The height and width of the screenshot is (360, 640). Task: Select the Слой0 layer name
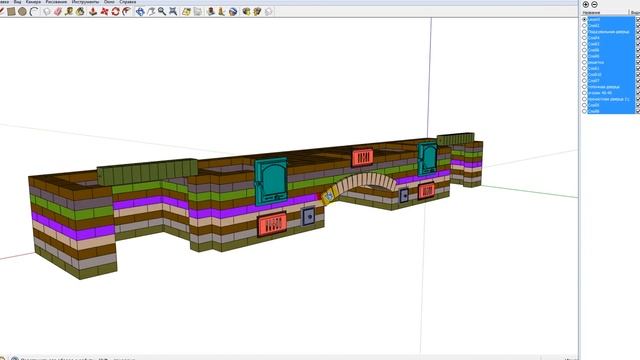594,19
